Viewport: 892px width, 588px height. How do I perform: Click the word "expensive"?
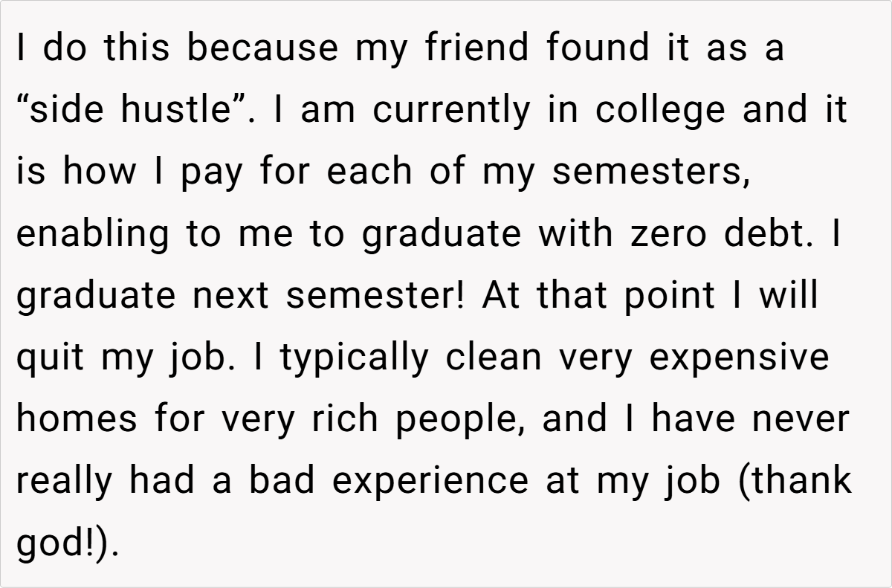coord(739,358)
